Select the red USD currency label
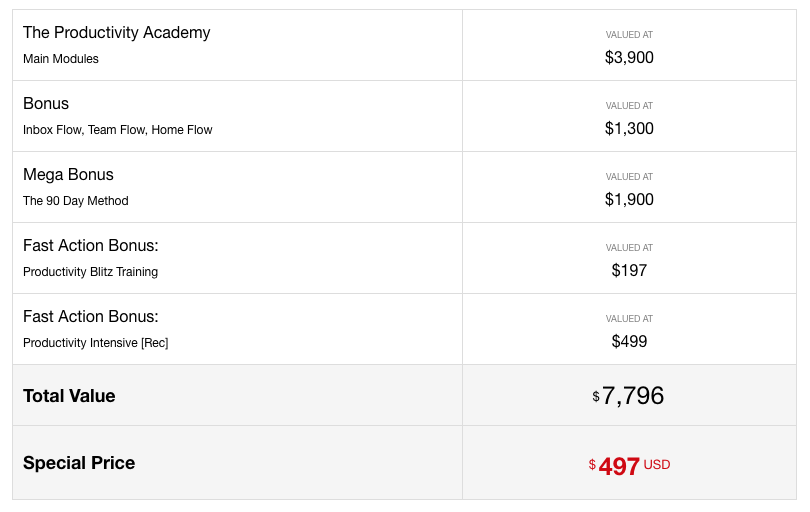 point(657,465)
